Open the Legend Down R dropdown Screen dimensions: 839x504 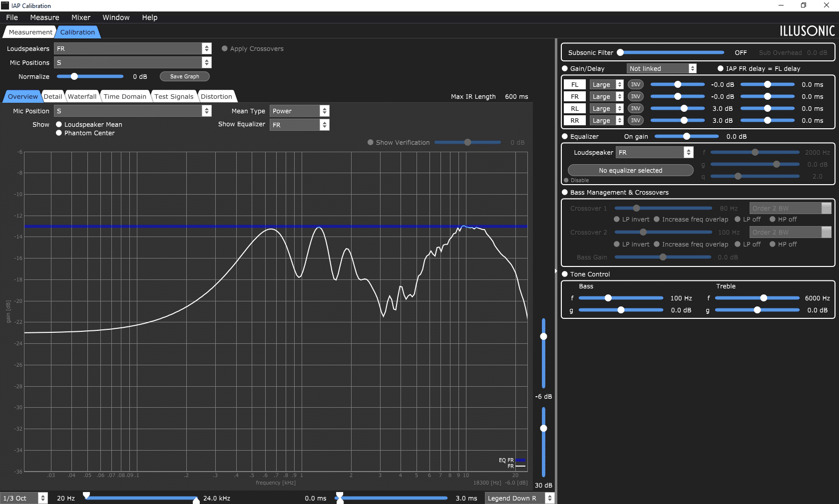pyautogui.click(x=519, y=498)
